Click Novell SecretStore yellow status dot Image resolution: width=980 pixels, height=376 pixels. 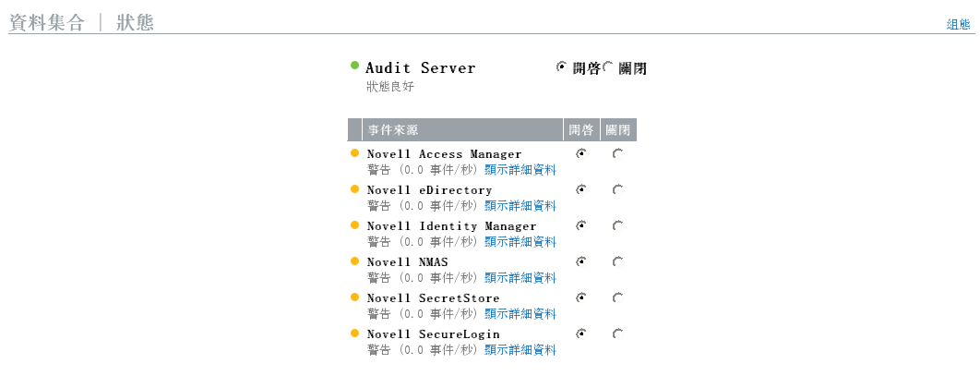tap(355, 297)
